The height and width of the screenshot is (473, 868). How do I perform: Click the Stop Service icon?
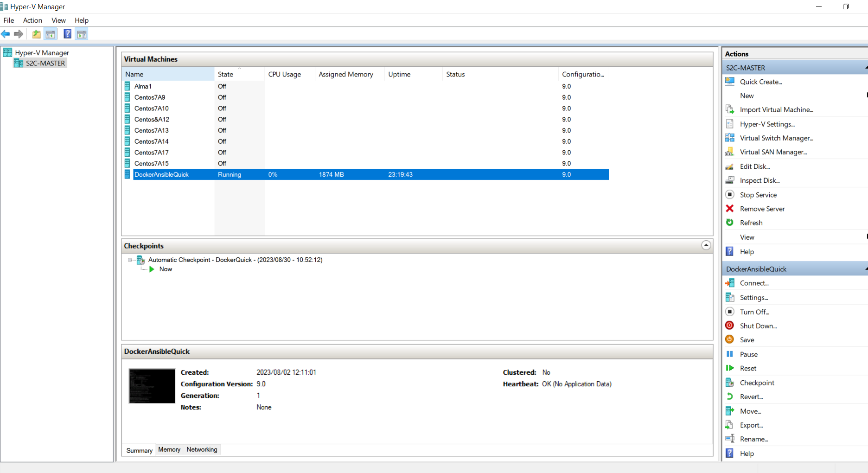point(730,194)
